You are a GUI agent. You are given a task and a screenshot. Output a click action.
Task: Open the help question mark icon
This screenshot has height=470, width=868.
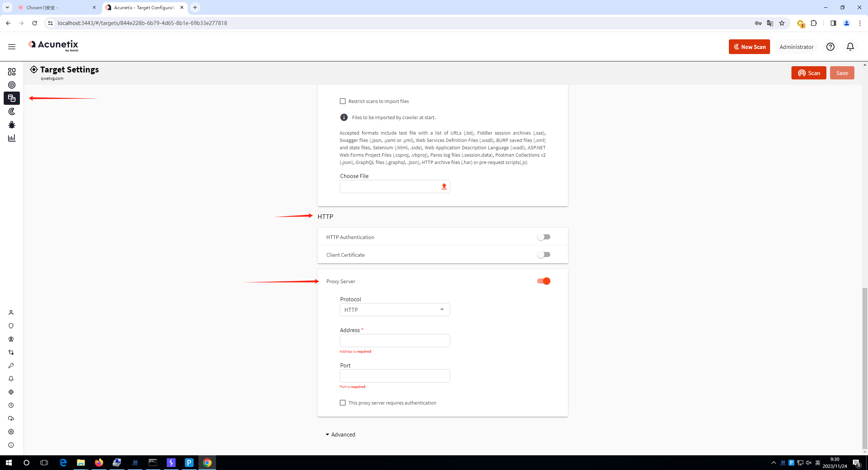tap(830, 47)
